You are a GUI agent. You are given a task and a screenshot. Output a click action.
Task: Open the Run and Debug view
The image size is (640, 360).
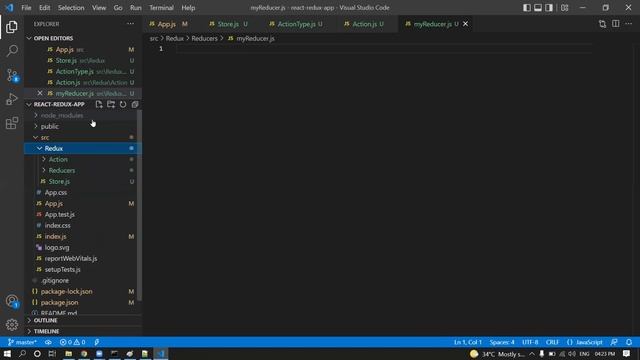click(x=12, y=99)
